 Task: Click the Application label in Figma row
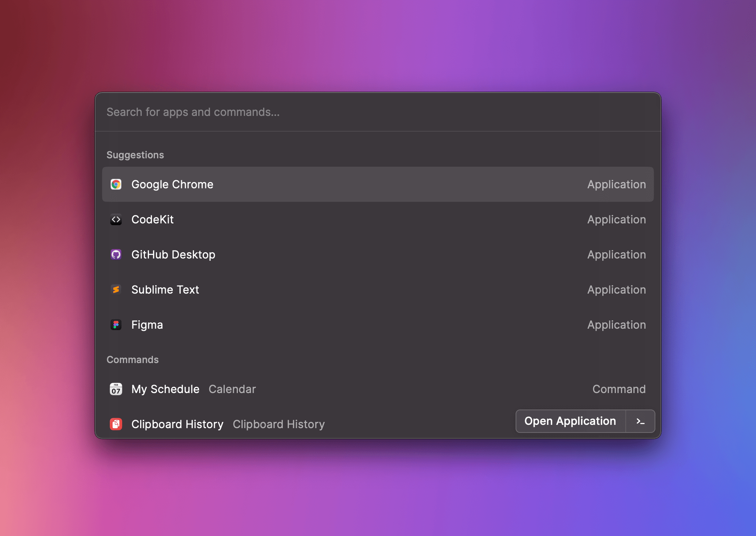[x=617, y=325]
